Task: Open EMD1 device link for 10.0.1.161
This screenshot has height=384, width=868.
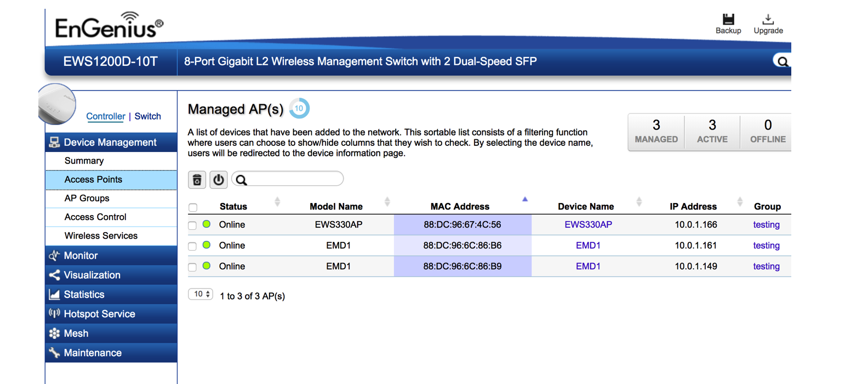Action: coord(588,245)
